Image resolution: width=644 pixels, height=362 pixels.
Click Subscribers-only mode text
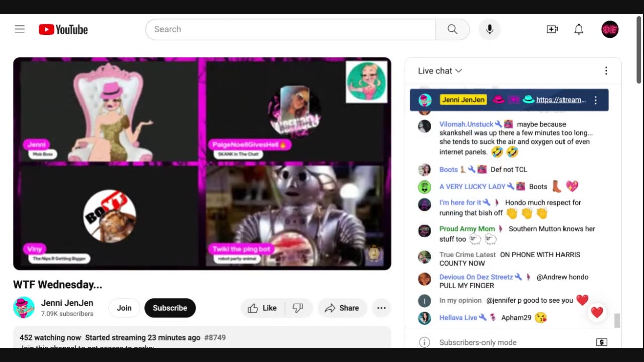click(x=478, y=342)
